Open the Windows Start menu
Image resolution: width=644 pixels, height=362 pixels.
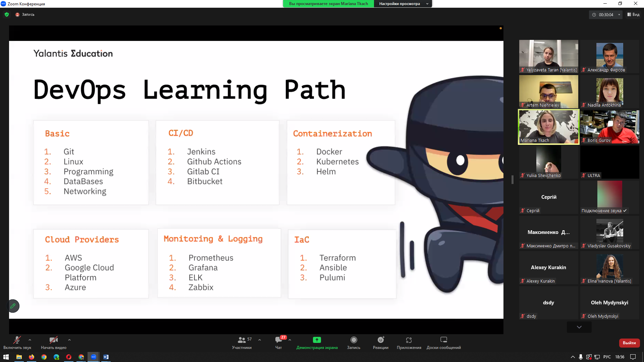click(6, 357)
